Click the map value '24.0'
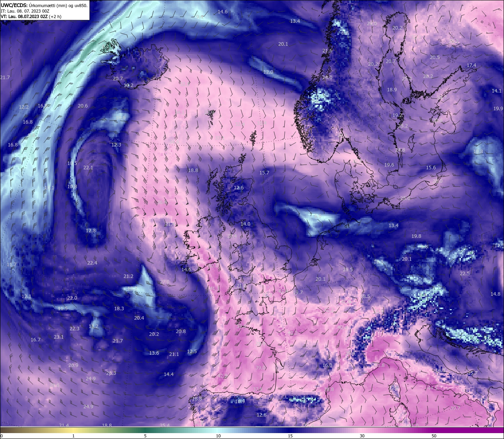 (x=327, y=78)
